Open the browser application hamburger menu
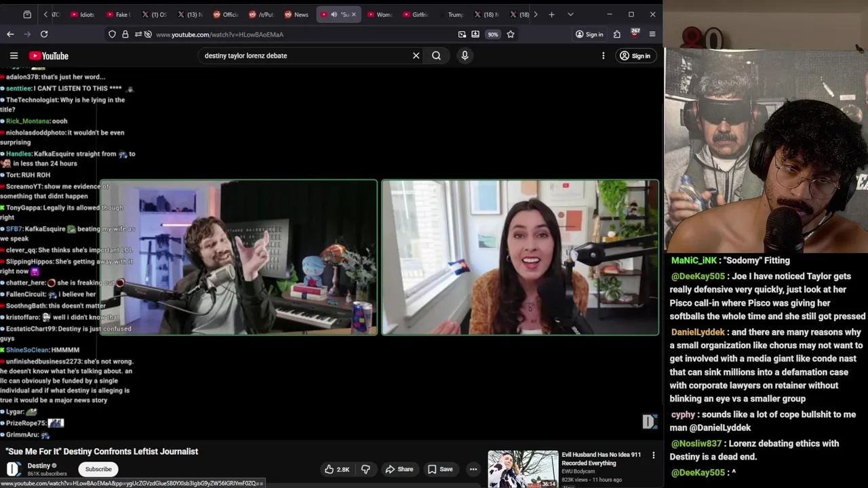This screenshot has width=868, height=488. point(652,35)
